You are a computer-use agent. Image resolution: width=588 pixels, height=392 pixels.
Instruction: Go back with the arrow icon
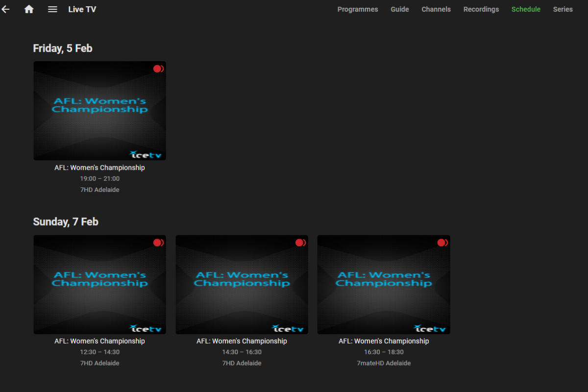pos(5,9)
